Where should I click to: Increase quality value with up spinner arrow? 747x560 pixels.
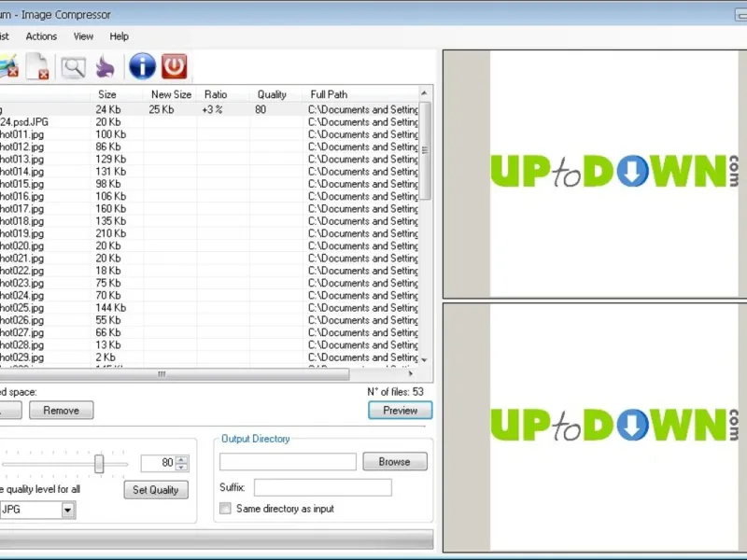[x=181, y=459]
